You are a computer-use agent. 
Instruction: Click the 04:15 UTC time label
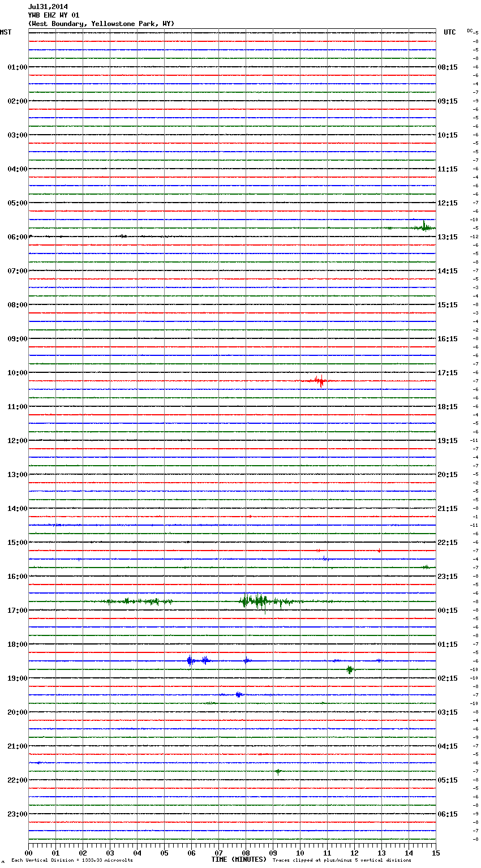448,746
